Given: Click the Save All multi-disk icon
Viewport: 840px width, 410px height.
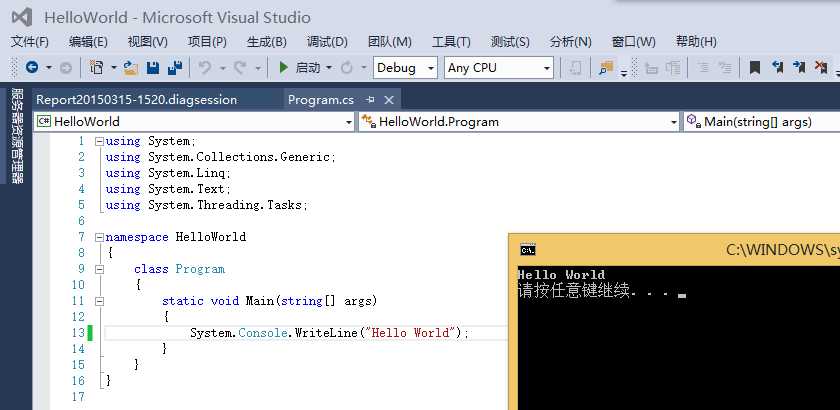Looking at the screenshot, I should pos(175,68).
